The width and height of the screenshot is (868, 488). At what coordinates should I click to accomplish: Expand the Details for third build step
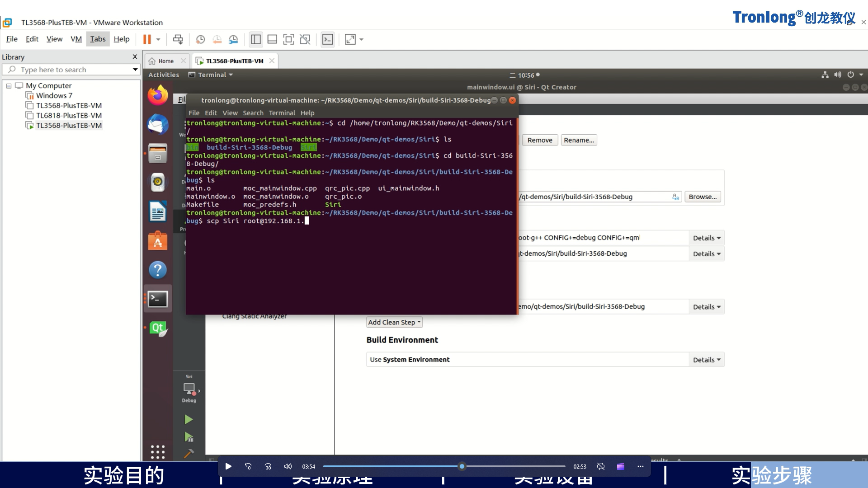coord(706,306)
